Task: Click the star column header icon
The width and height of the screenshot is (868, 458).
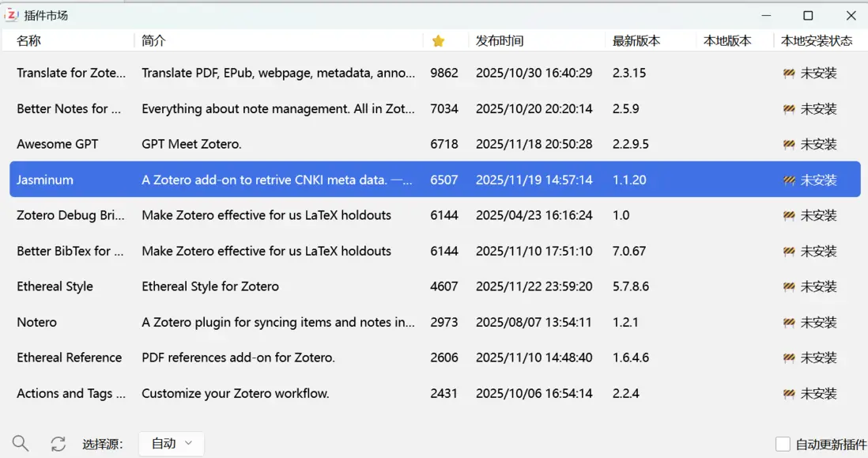Action: click(x=438, y=41)
